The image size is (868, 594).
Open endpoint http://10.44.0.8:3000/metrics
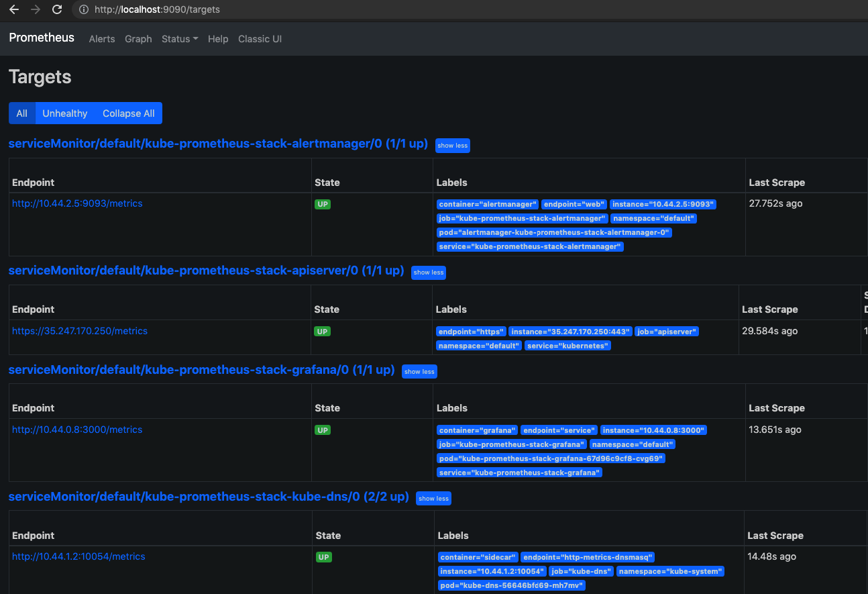click(x=77, y=430)
